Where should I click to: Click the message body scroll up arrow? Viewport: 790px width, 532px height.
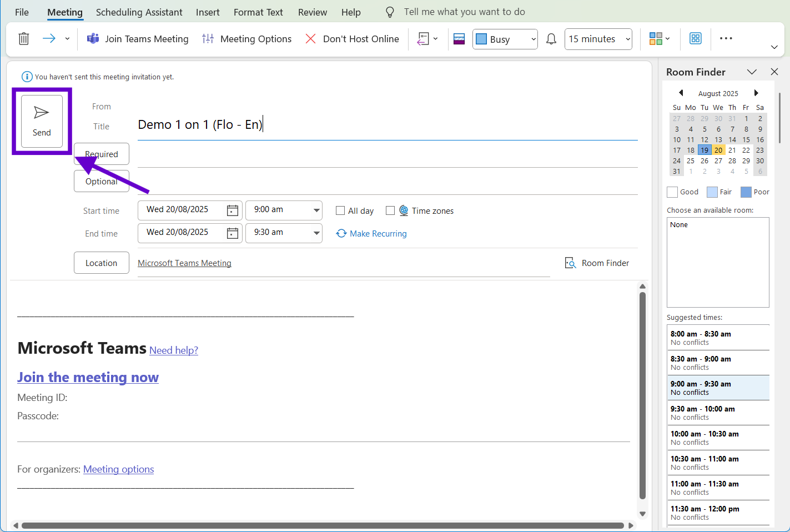coord(642,287)
